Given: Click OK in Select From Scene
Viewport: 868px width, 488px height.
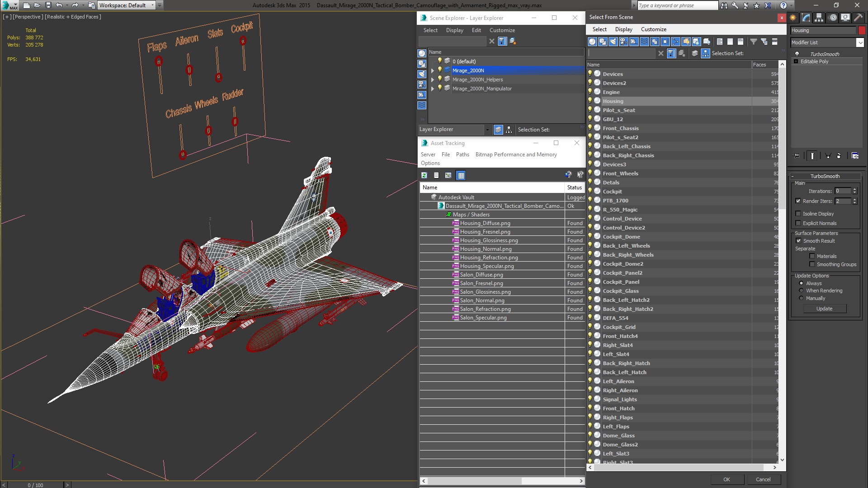Looking at the screenshot, I should tap(726, 479).
